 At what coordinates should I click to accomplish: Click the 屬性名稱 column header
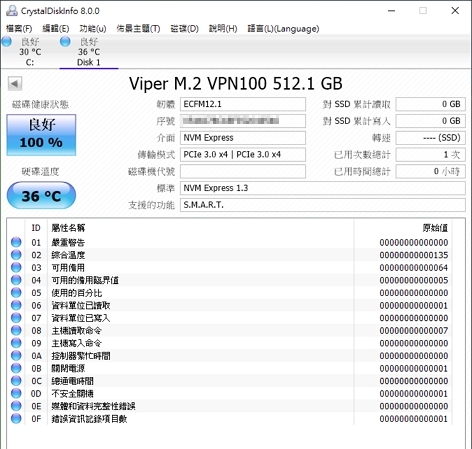(68, 228)
